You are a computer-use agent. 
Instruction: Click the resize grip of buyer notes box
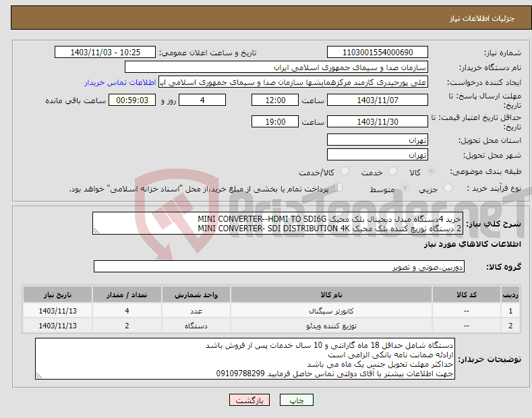pyautogui.click(x=39, y=376)
